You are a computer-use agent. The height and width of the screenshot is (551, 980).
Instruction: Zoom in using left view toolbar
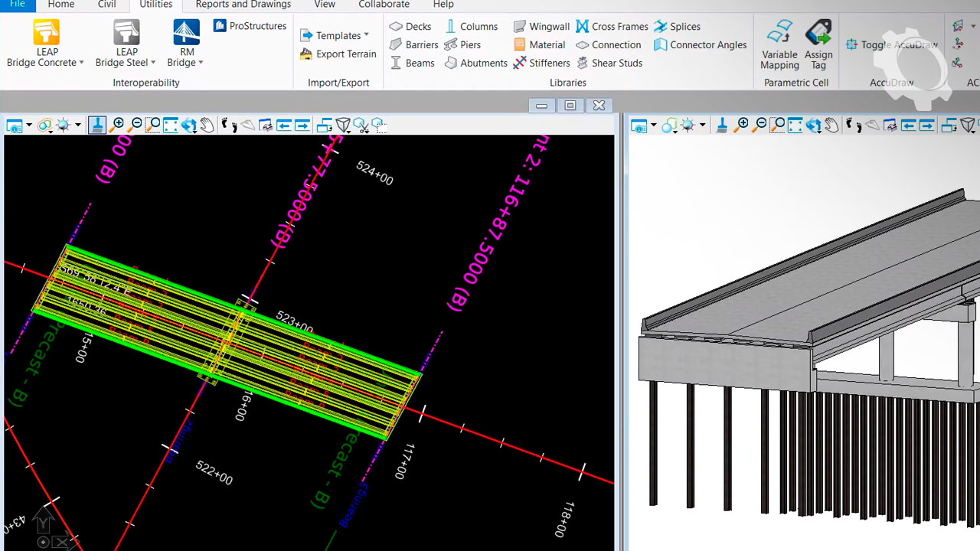(x=118, y=125)
